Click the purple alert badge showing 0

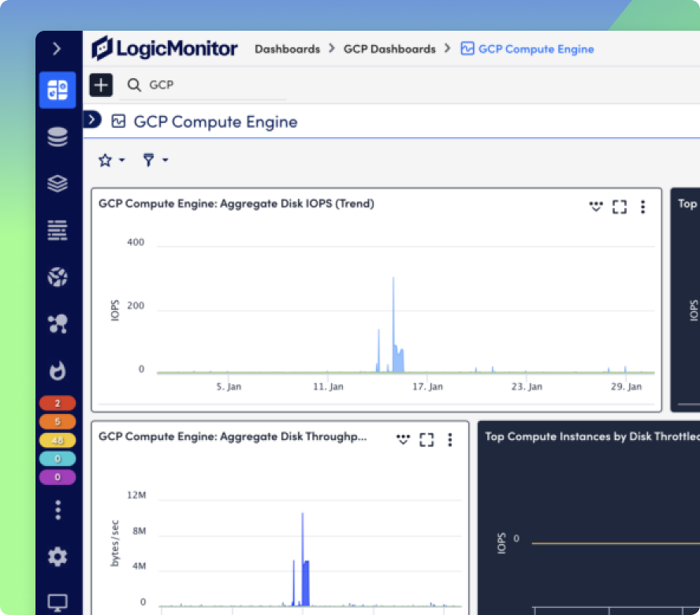[57, 477]
